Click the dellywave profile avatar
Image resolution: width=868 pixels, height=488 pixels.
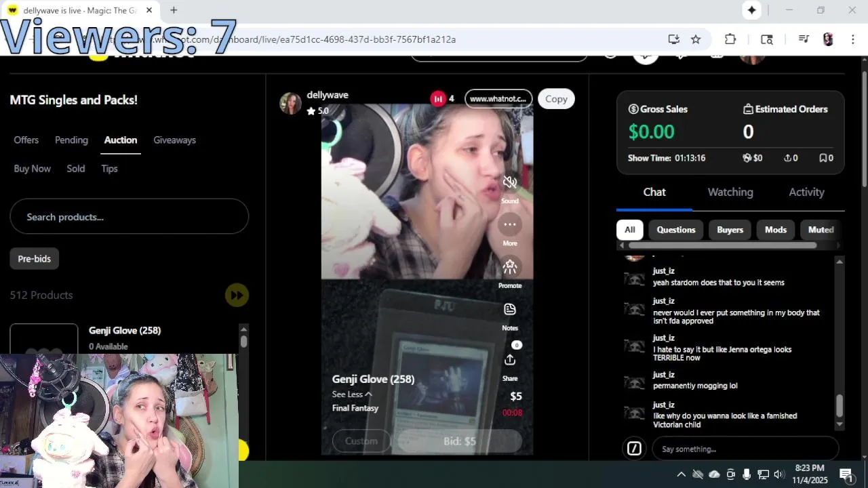(x=290, y=103)
